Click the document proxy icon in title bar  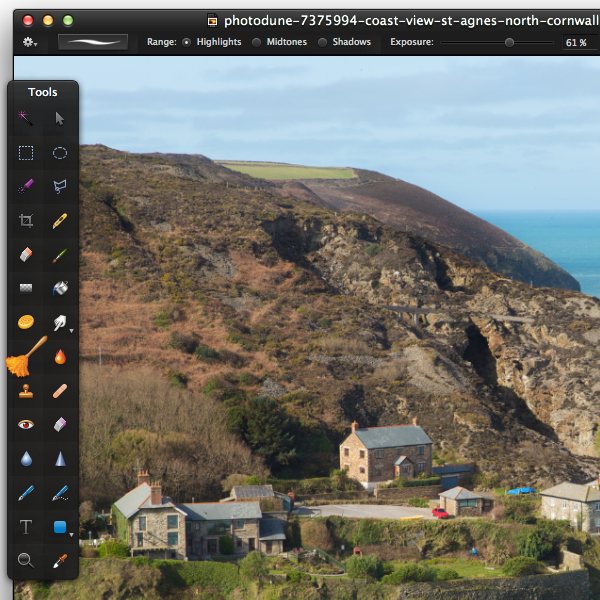(212, 20)
